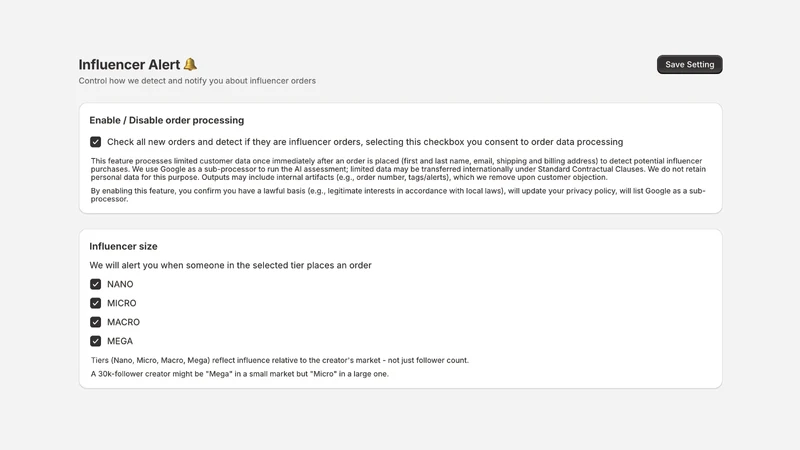Uncheck the MEGA tier checkbox
This screenshot has height=450, width=800.
tap(95, 341)
